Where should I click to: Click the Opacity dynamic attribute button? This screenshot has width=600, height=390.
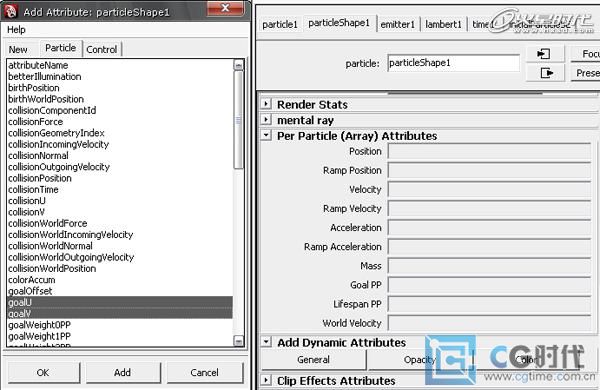coord(420,360)
